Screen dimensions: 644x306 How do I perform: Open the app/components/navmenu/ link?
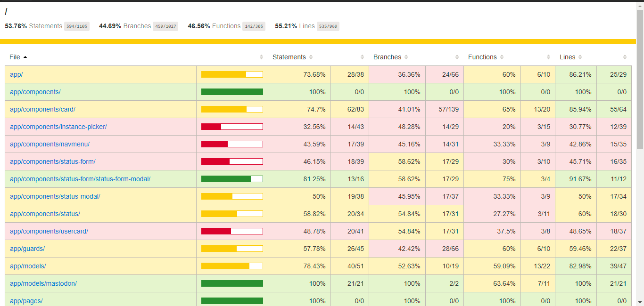[50, 144]
